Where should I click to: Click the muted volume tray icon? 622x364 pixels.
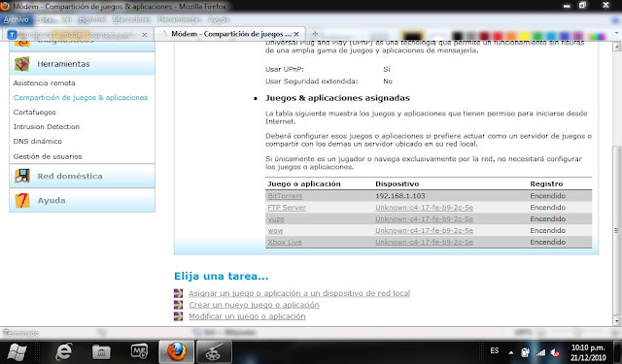coord(555,352)
